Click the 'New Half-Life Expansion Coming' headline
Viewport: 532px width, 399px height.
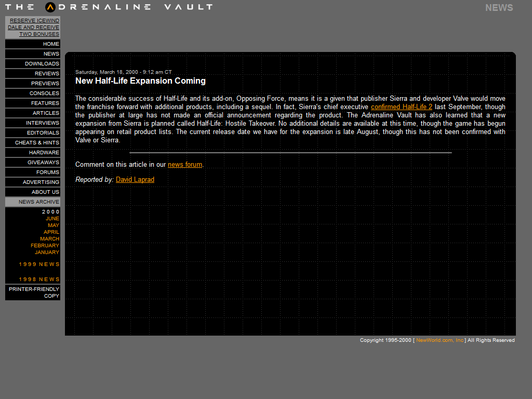[140, 81]
